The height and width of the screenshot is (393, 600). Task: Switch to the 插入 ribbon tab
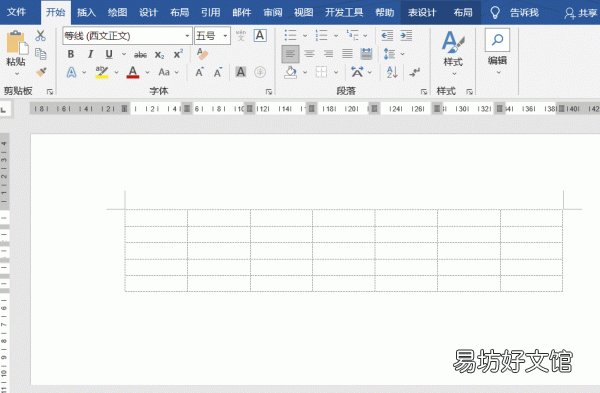point(86,13)
